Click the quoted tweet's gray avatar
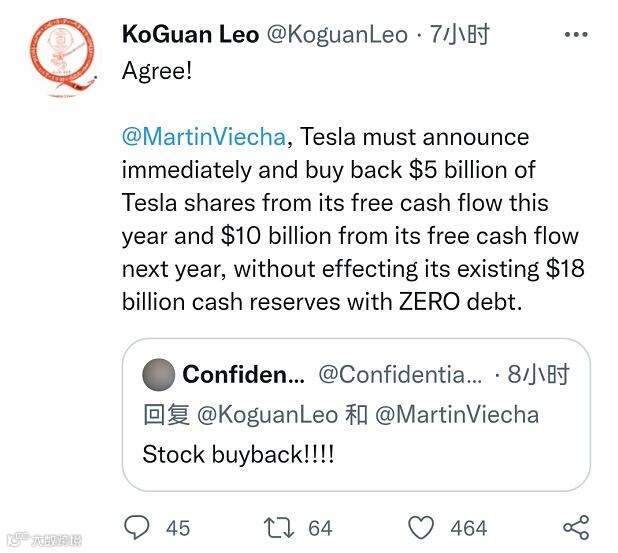The height and width of the screenshot is (553, 618). tap(158, 375)
